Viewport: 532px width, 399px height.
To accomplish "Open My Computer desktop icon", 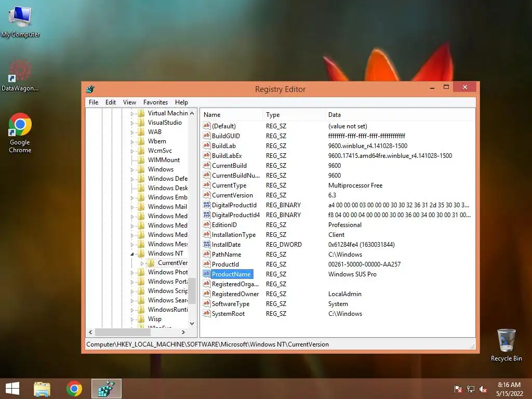I will coord(20,21).
